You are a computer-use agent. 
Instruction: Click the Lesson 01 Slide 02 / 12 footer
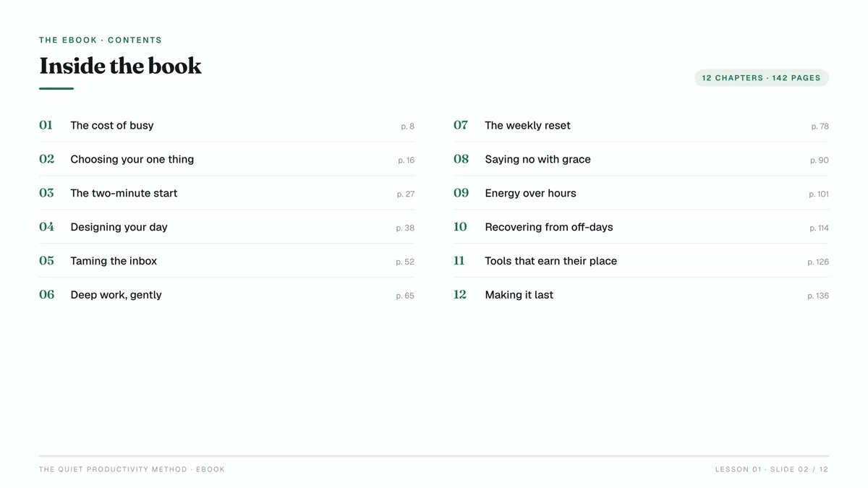click(x=772, y=469)
